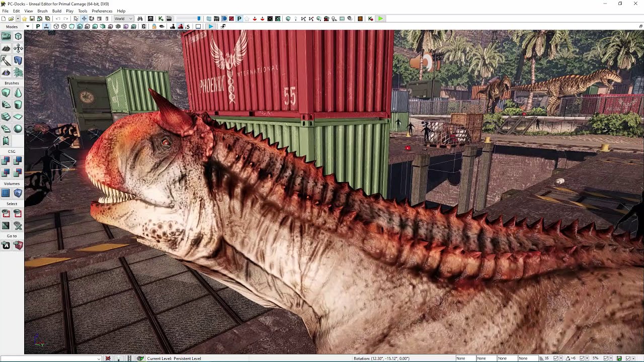Open the drag grid size dropdown showing 16
This screenshot has width=644, height=362.
pos(561,358)
